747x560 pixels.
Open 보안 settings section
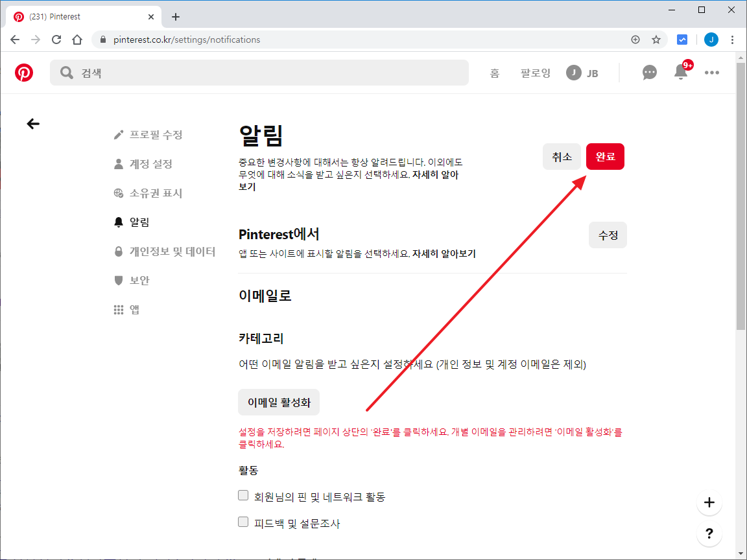coord(132,281)
